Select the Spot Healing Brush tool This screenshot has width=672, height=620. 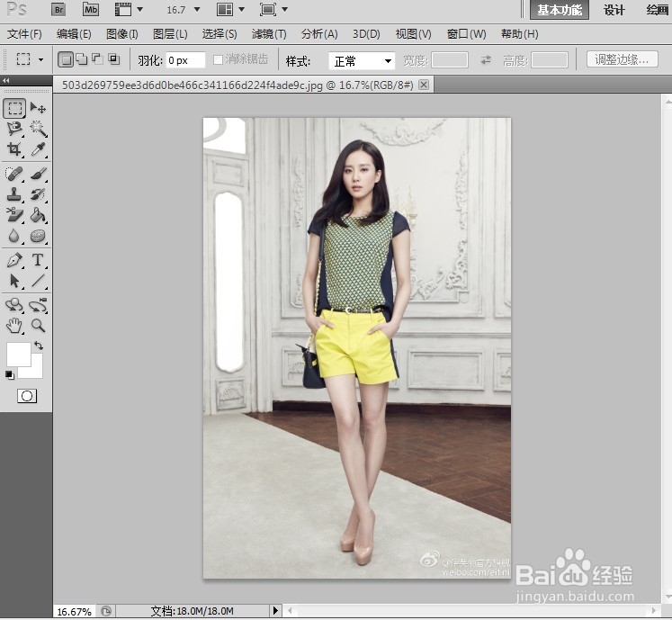[14, 174]
